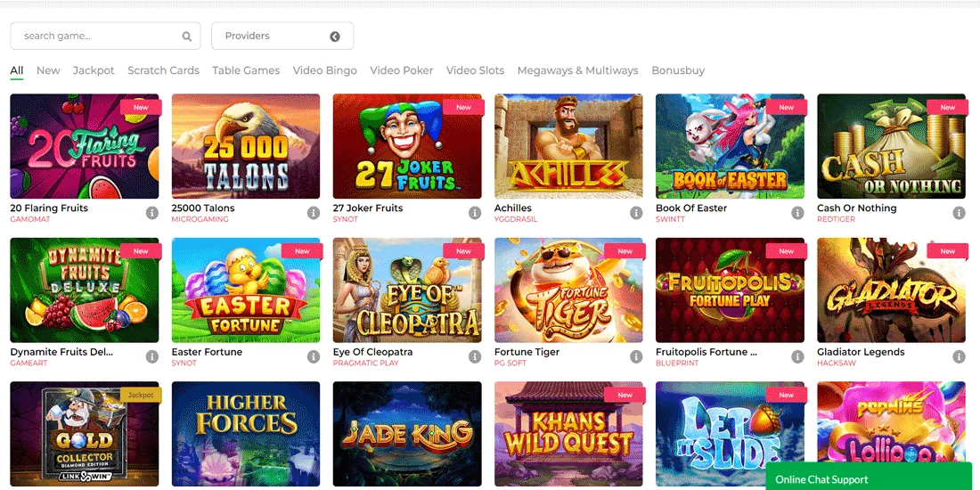Screen dimensions: 980x490
Task: Open info for 20 Flaring Fruits
Action: click(x=151, y=213)
